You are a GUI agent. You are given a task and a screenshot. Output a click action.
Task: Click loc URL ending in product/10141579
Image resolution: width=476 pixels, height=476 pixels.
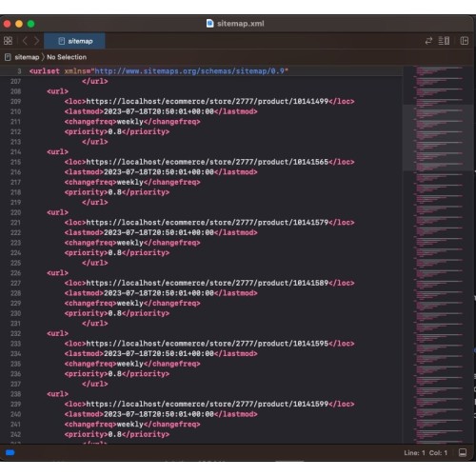tap(208, 223)
